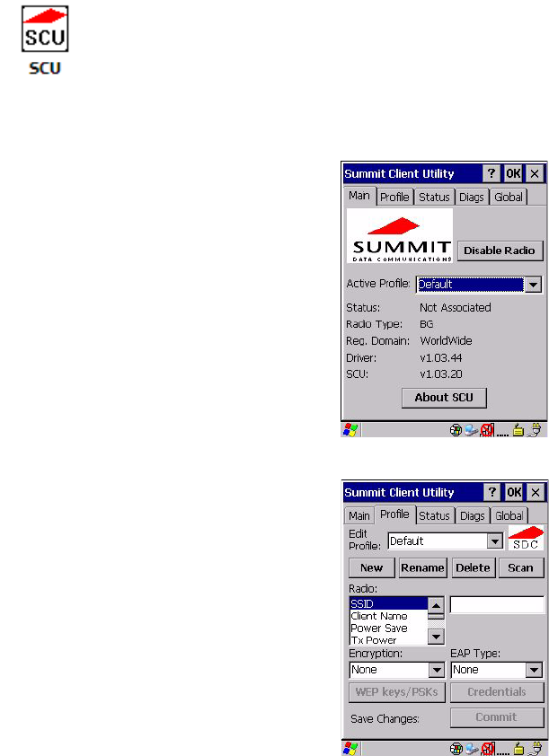Image resolution: width=549 pixels, height=756 pixels.
Task: Click the Not Associated status text
Action: click(x=456, y=308)
